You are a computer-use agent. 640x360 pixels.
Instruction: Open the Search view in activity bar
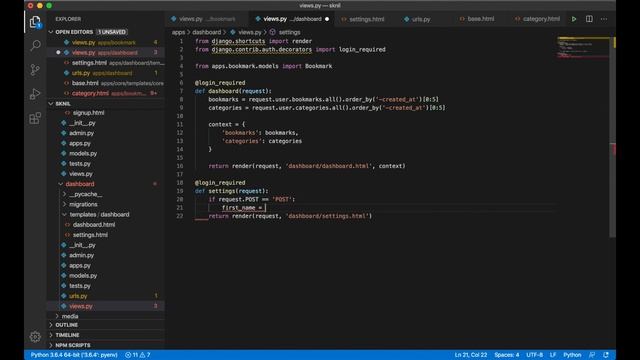pos(35,45)
